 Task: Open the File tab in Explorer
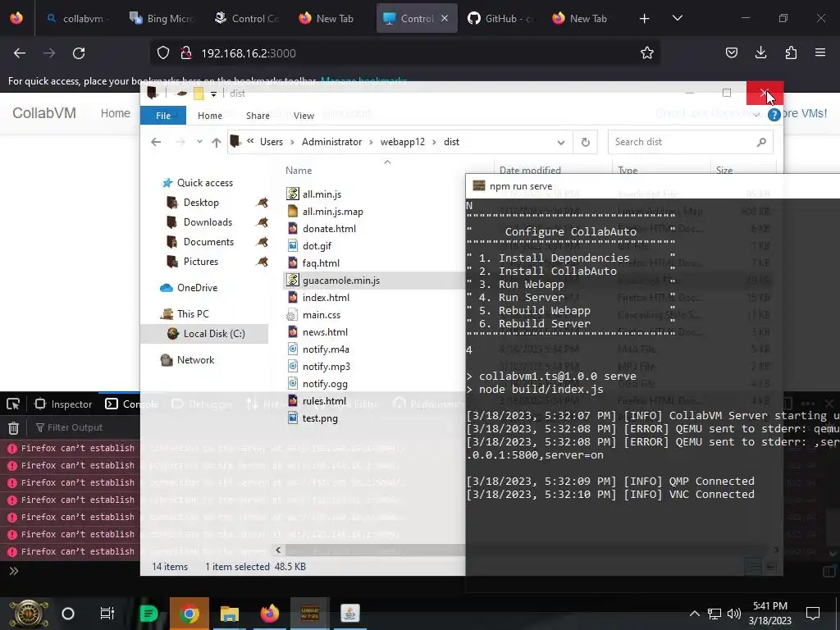point(163,115)
